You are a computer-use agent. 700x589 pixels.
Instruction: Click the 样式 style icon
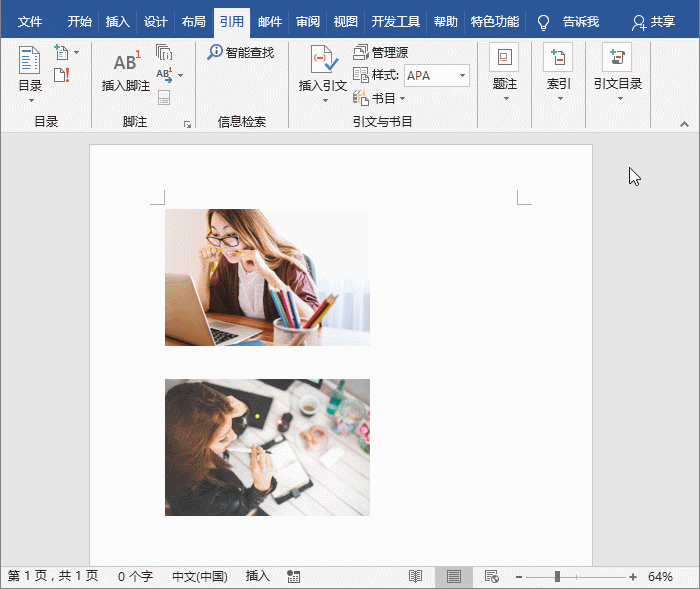coord(360,75)
